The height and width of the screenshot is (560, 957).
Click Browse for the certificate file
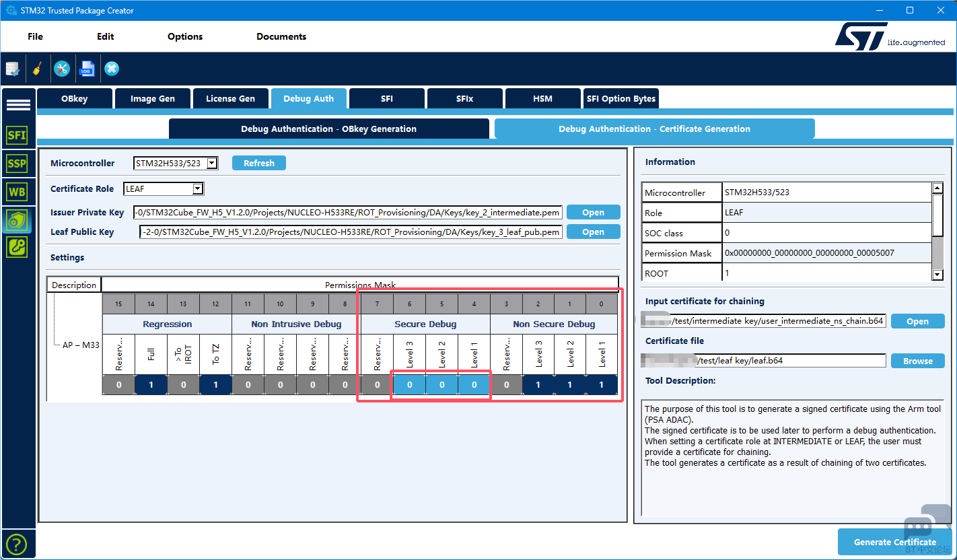(918, 361)
